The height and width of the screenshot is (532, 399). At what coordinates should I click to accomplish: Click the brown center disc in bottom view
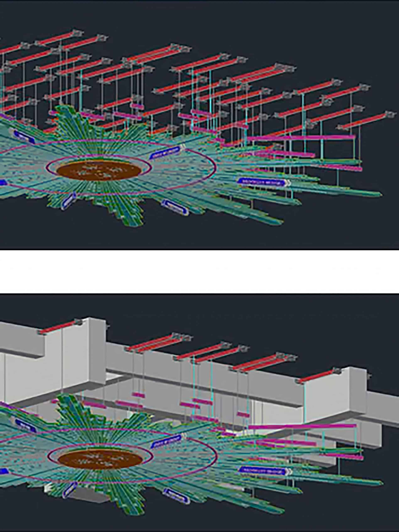(101, 459)
